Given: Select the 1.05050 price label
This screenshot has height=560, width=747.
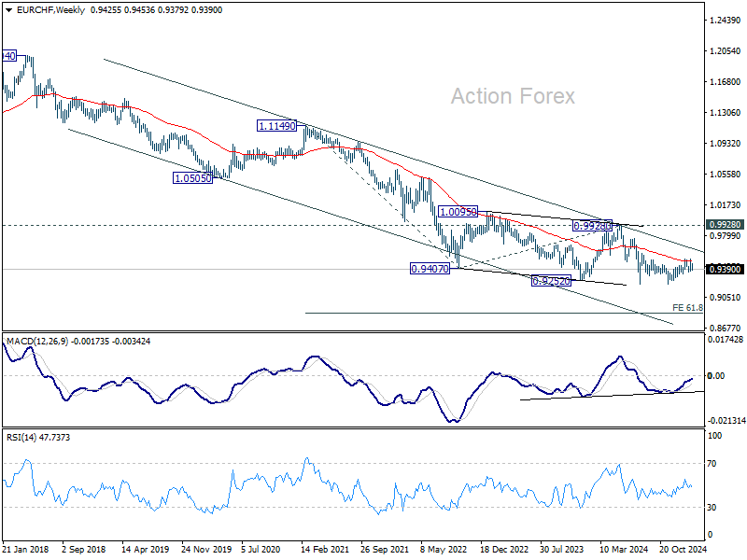Looking at the screenshot, I should [x=192, y=178].
